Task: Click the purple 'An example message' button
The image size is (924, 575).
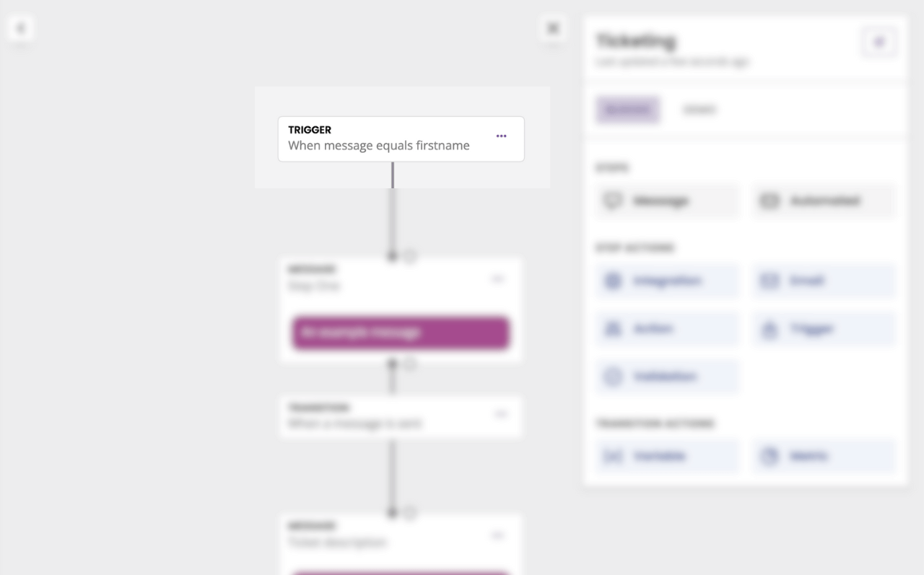Action: (x=400, y=333)
